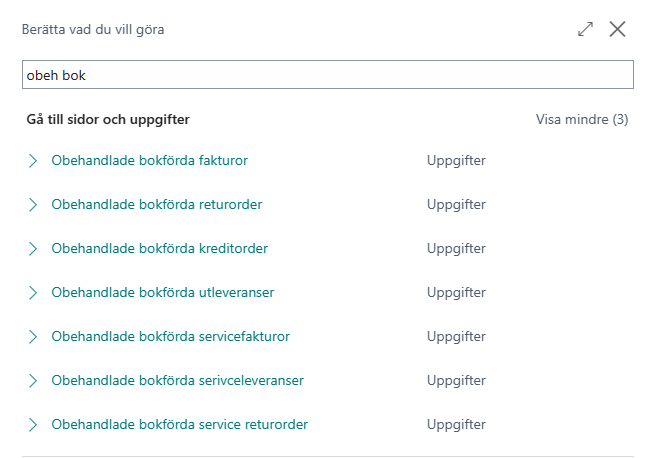Click the search field containing 'obeh bok'
The image size is (651, 458).
[328, 75]
